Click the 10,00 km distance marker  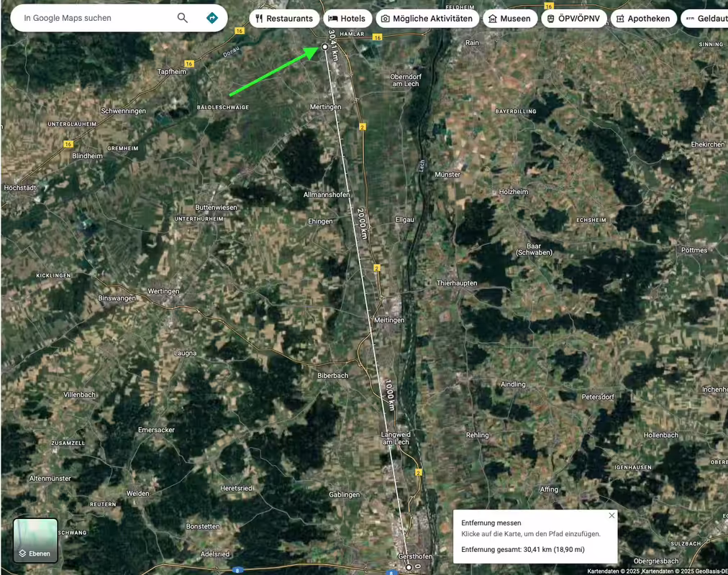pos(390,395)
